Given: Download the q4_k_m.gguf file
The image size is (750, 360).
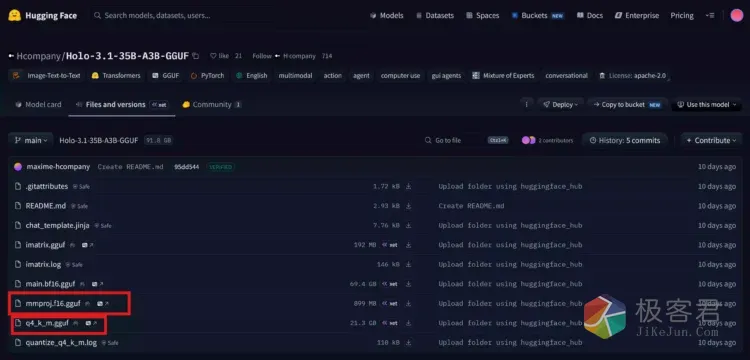Looking at the screenshot, I should [x=408, y=323].
